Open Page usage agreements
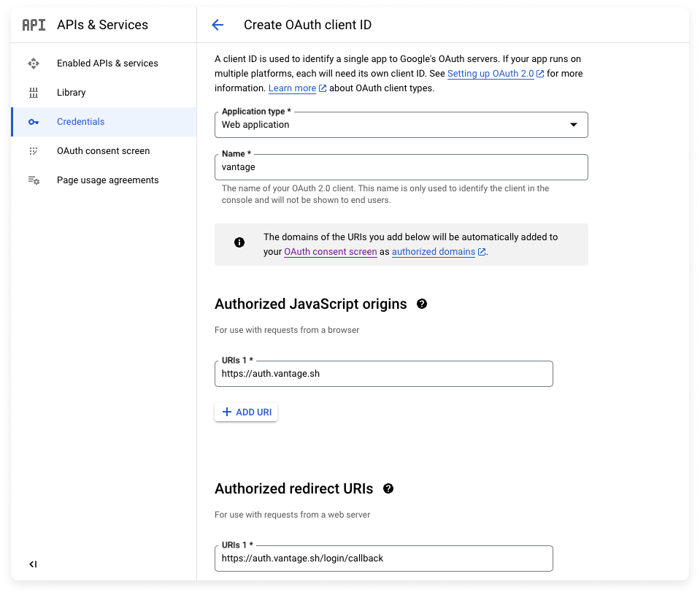 click(104, 180)
